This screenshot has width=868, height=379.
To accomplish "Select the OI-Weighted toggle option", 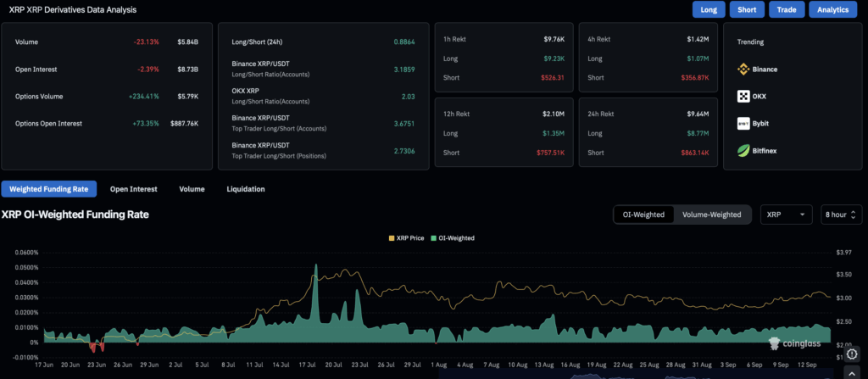I will click(x=644, y=215).
